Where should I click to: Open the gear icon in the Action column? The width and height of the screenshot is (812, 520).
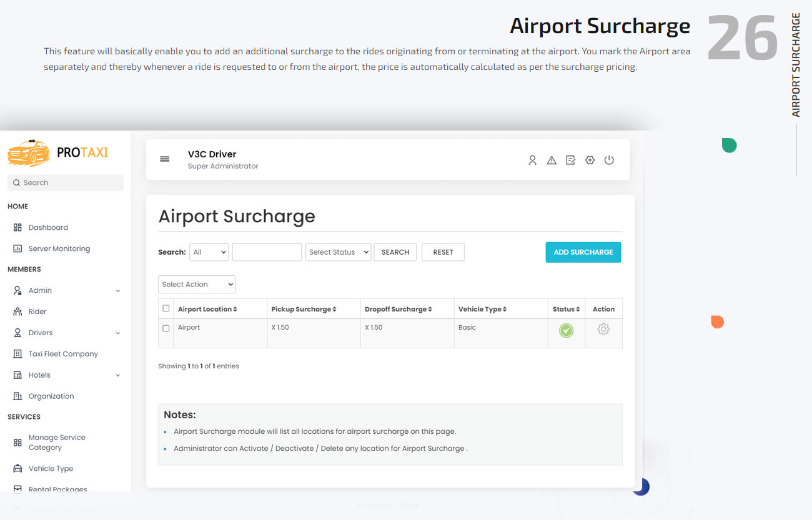(603, 329)
